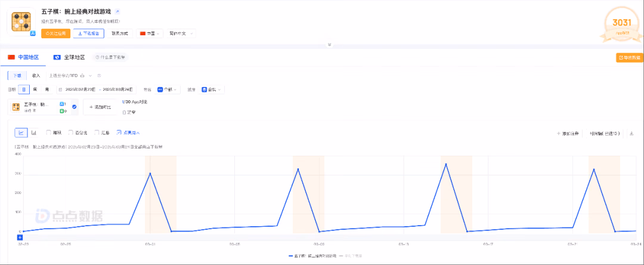
Task: Expand the RPD chevron dropdown
Action: (x=91, y=76)
